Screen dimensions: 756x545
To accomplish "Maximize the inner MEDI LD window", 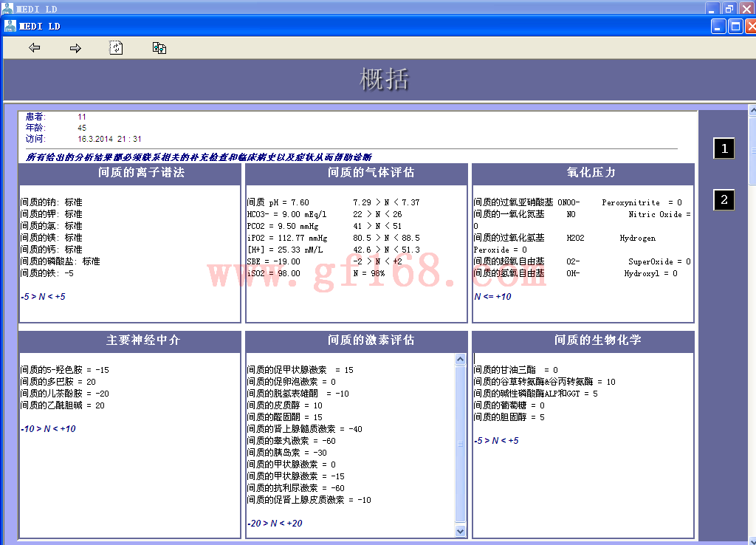I will coord(735,27).
